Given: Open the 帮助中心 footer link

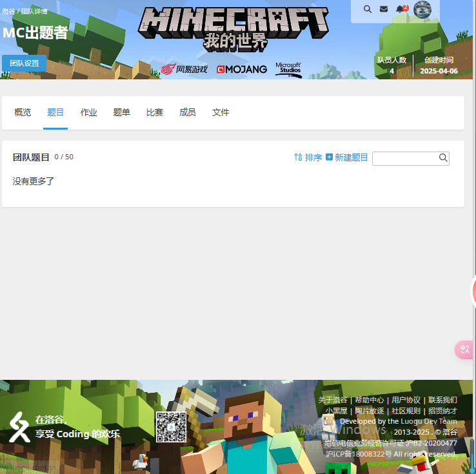Looking at the screenshot, I should coord(370,400).
